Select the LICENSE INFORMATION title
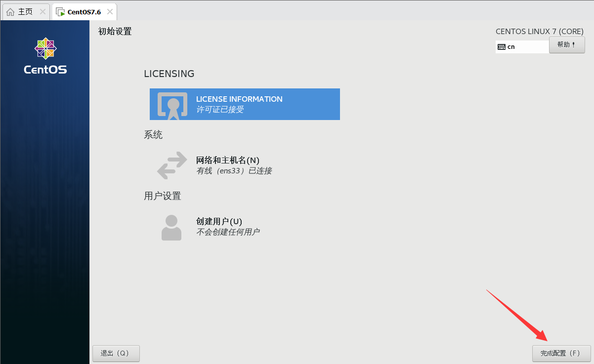The width and height of the screenshot is (594, 364). 239,99
